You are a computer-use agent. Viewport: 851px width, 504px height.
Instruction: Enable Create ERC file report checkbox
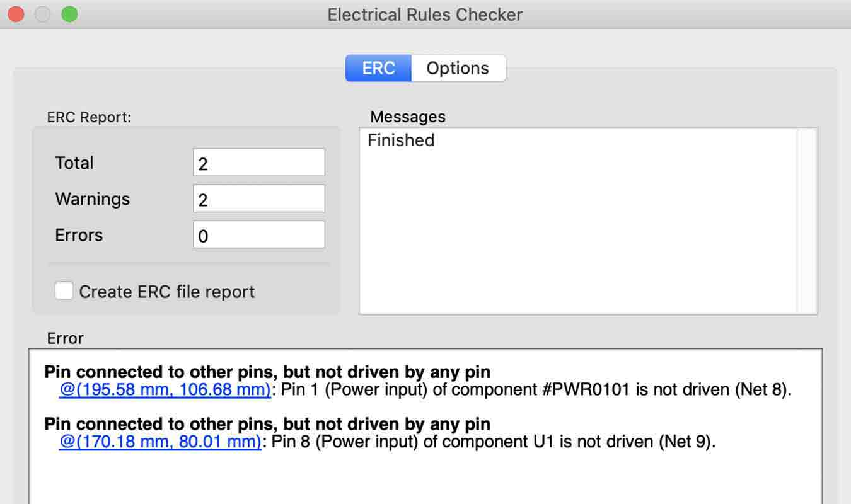64,291
